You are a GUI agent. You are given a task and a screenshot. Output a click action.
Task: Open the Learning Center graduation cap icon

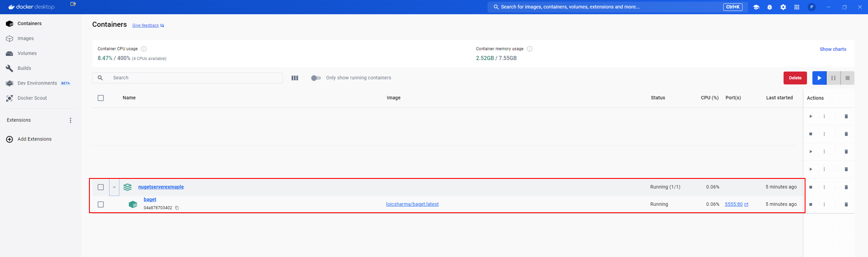click(x=756, y=7)
